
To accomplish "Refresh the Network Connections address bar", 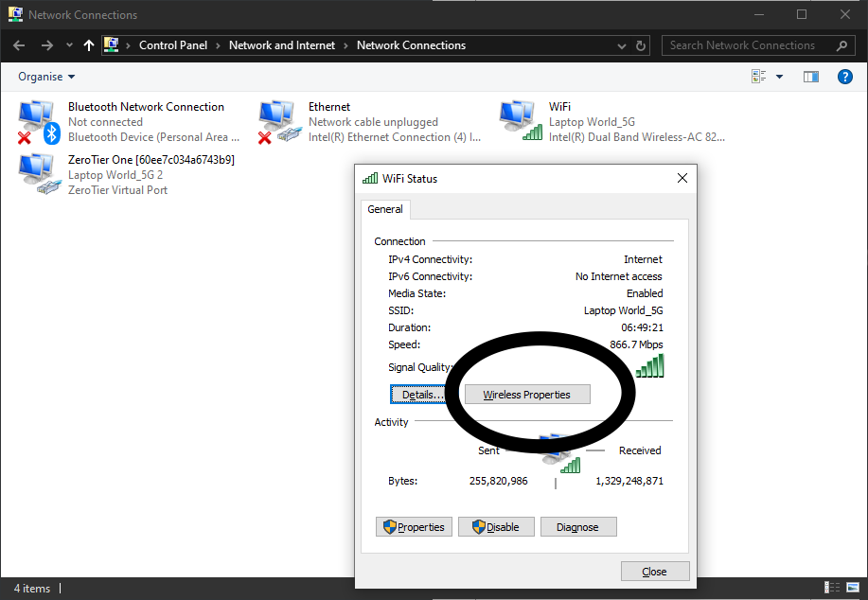I will pos(642,45).
